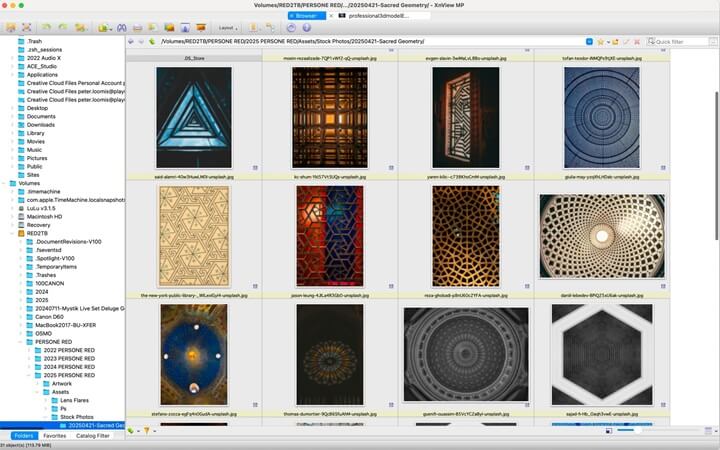
Task: Go forward with the navigation arrow
Action: click(x=141, y=41)
